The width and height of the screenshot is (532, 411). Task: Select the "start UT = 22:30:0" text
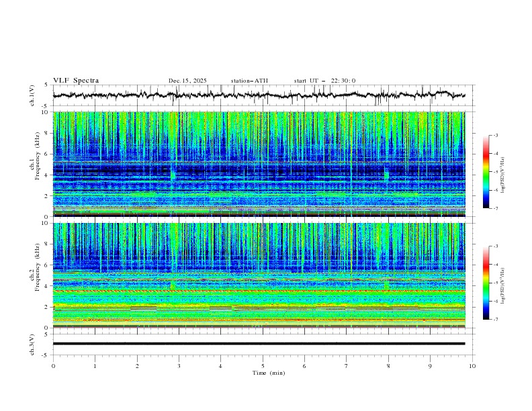coord(324,81)
